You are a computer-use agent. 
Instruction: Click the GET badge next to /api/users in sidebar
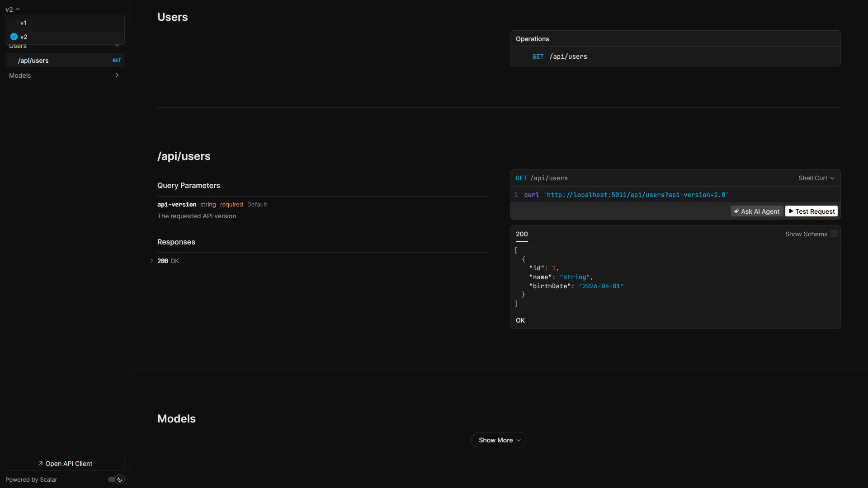(x=116, y=60)
